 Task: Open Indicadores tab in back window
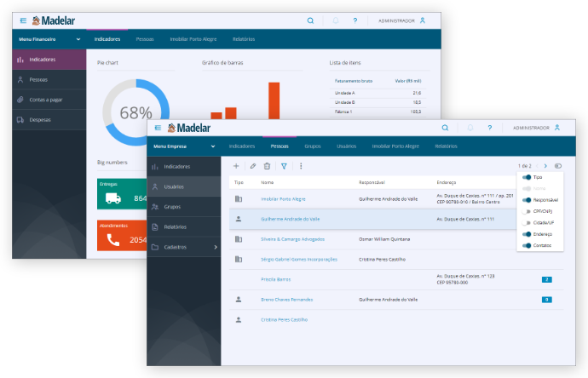[x=107, y=39]
